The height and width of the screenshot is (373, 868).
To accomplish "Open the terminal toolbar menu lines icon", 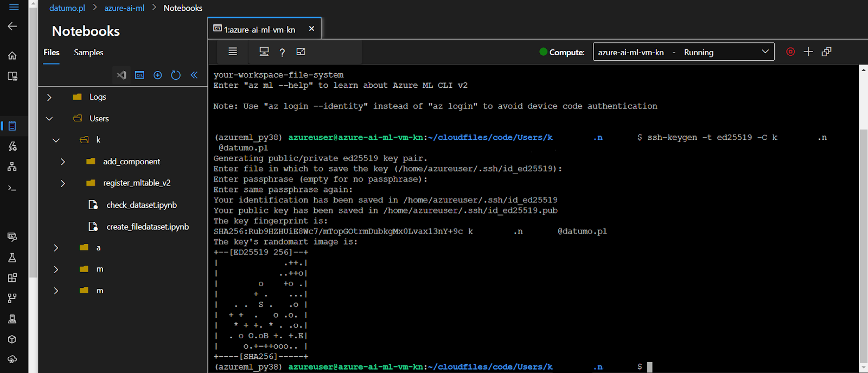I will (x=233, y=52).
